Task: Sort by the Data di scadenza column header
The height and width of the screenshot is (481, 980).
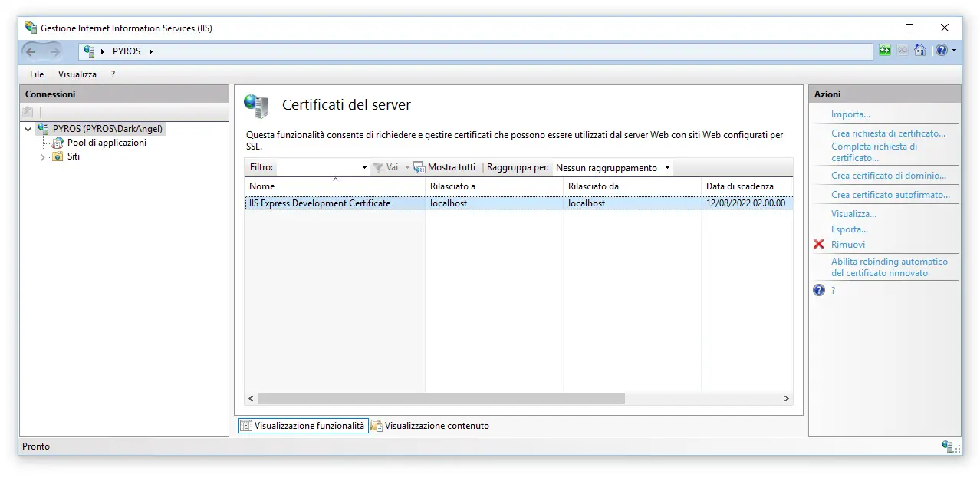Action: point(747,186)
